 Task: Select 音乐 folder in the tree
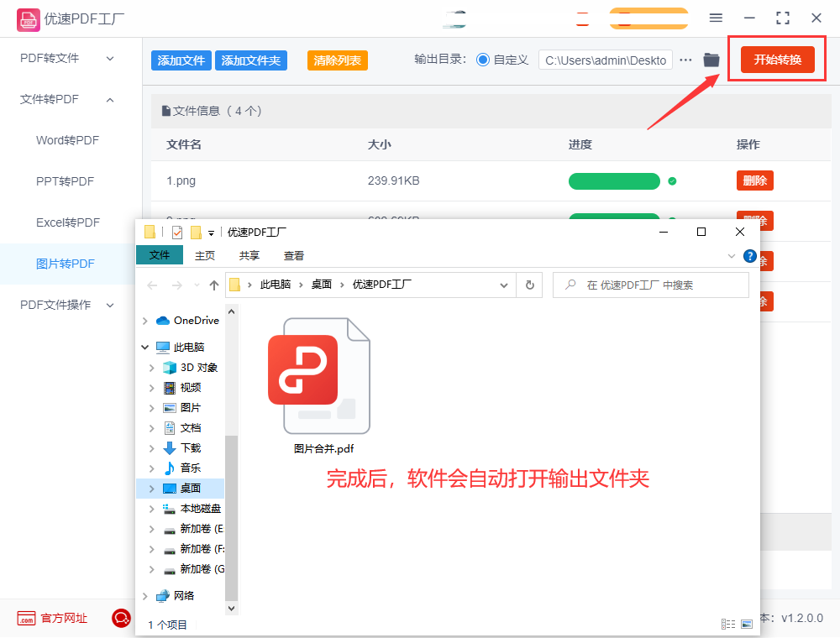coord(182,468)
